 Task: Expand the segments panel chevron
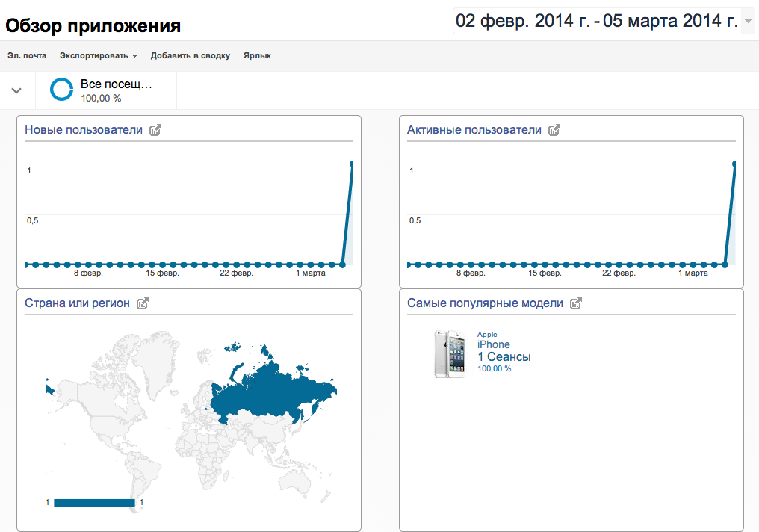tap(16, 90)
